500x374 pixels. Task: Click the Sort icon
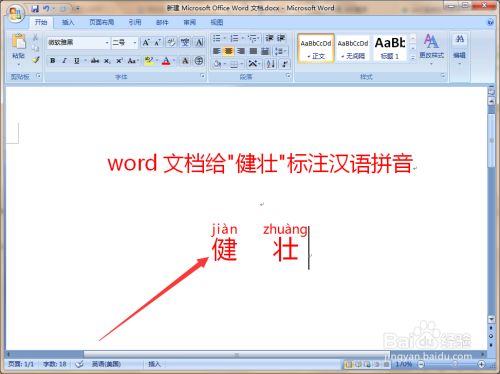[271, 63]
